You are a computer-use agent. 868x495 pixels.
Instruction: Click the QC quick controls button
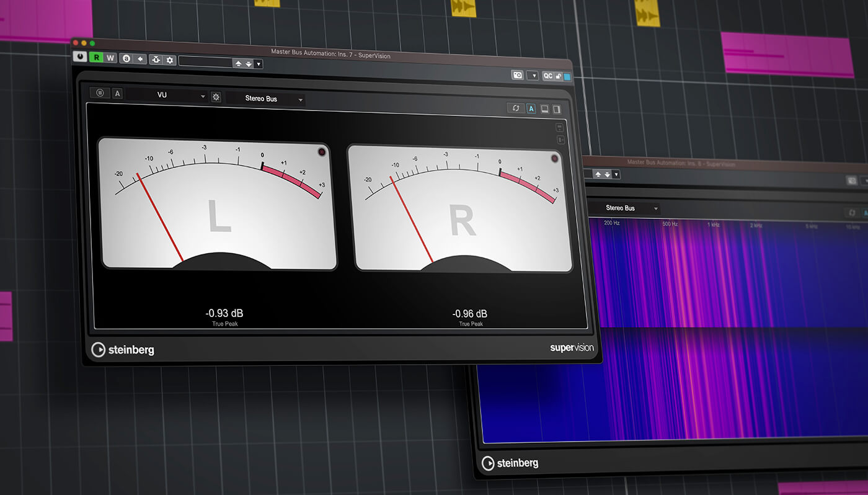click(548, 75)
